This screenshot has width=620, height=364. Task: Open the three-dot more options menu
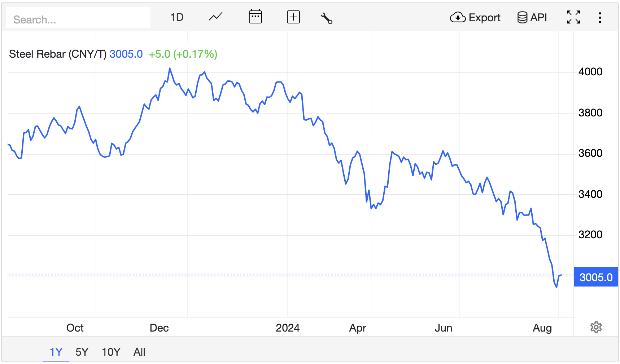click(x=600, y=18)
